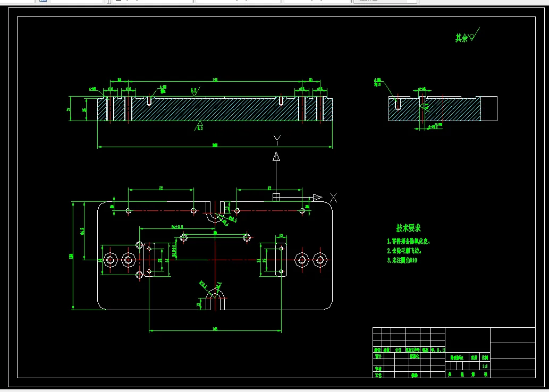This screenshot has height=392, width=549.
Task: Select the 300 overall length dimension text
Action: pos(215,145)
